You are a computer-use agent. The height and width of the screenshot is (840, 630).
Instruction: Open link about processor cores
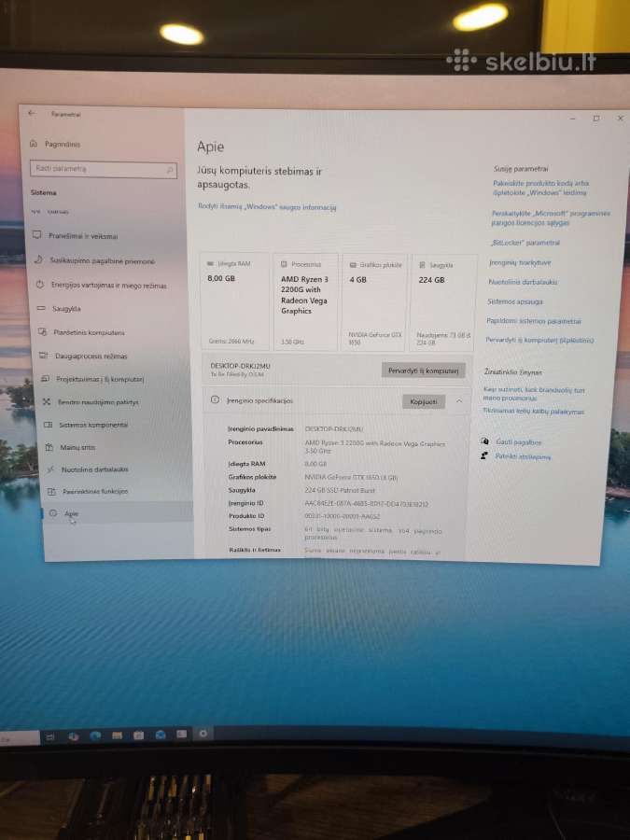pos(534,394)
